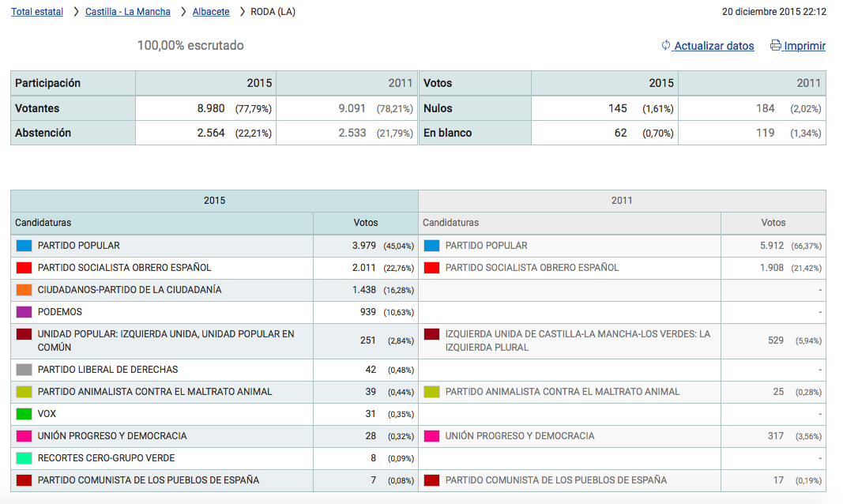Click the purple Podemos color swatch

point(24,311)
